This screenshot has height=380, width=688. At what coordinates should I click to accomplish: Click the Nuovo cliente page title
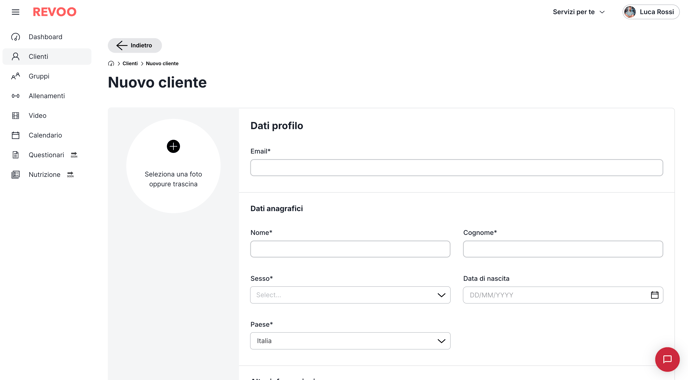[157, 82]
